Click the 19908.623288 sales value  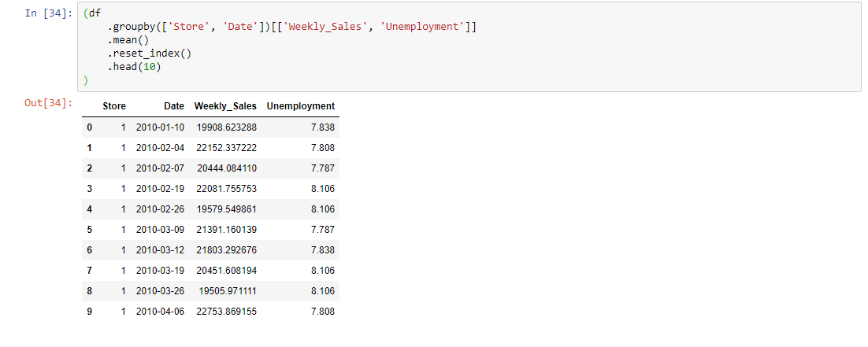[226, 127]
